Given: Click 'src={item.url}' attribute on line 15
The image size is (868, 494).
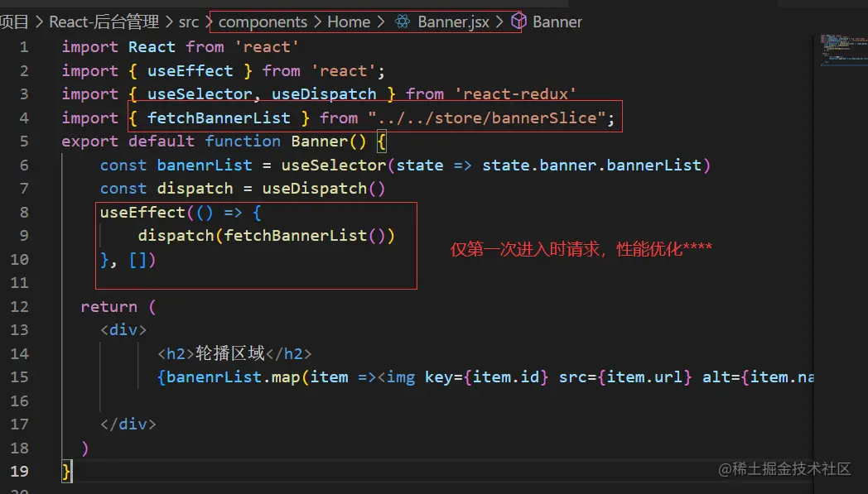Looking at the screenshot, I should click(x=625, y=377).
